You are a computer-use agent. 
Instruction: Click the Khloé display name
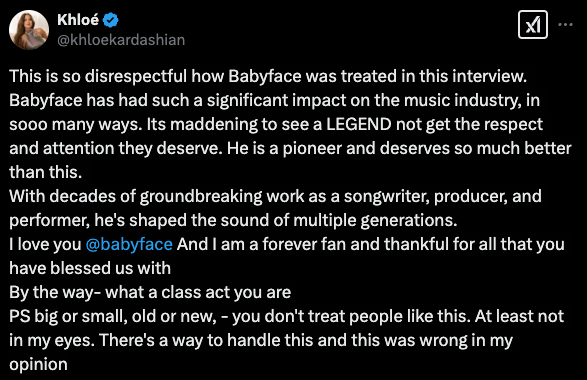[78, 20]
